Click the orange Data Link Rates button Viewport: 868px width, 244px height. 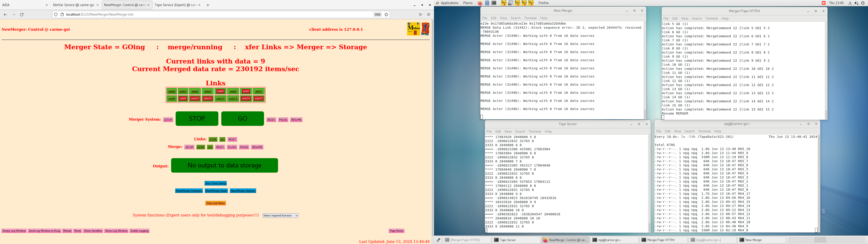click(216, 203)
